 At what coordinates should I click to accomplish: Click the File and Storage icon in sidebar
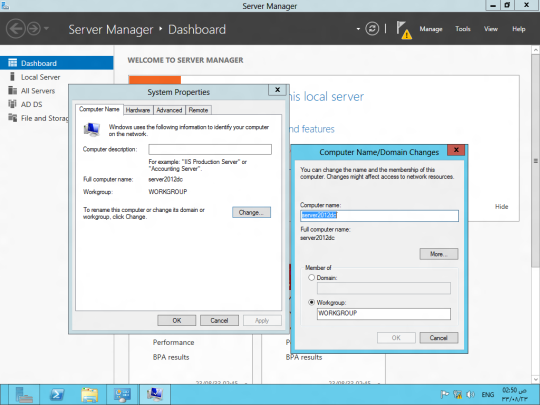click(12, 118)
